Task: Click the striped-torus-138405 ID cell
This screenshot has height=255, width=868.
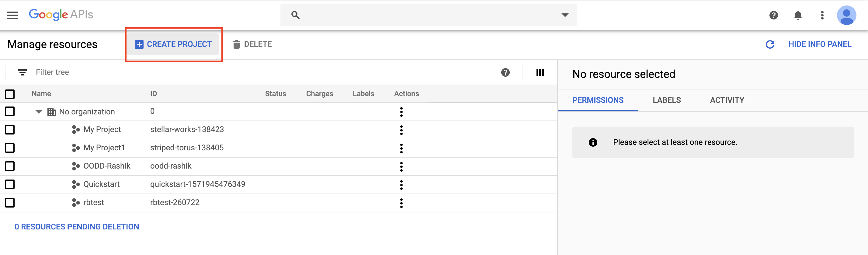Action: point(187,148)
